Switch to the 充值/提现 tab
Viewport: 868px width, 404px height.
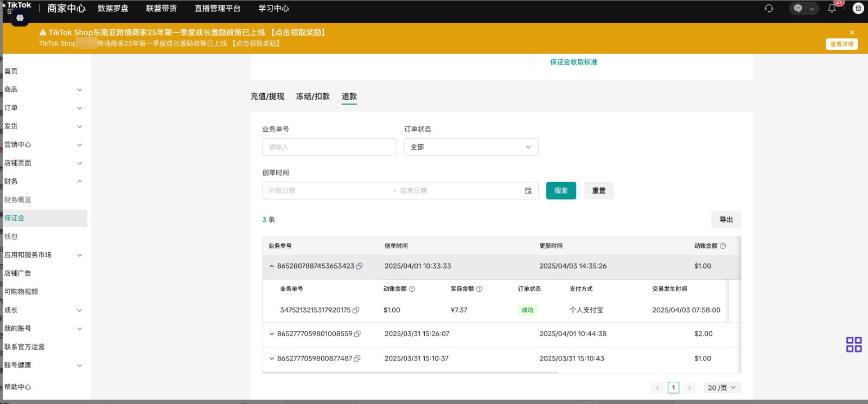point(267,97)
